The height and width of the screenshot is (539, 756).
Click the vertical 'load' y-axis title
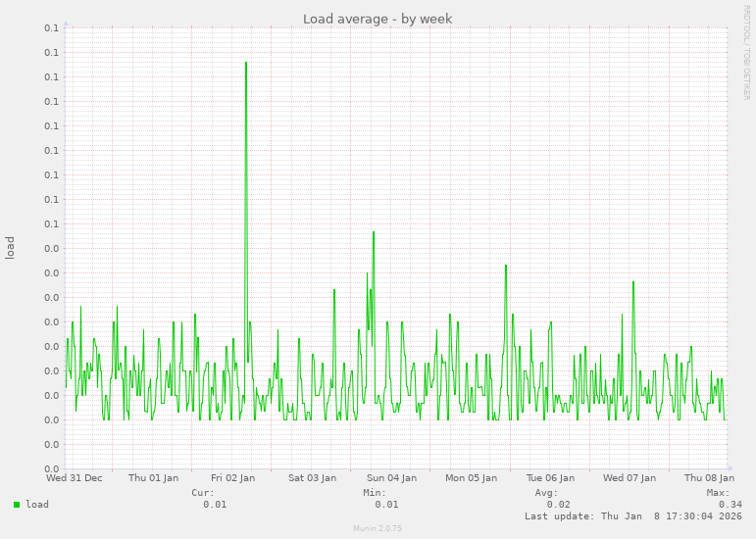pyautogui.click(x=10, y=248)
